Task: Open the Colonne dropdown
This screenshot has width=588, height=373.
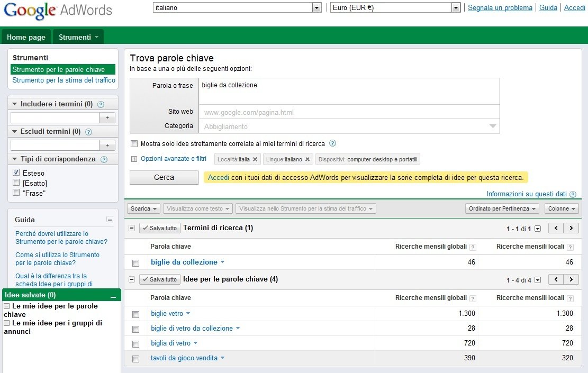Action: 562,208
